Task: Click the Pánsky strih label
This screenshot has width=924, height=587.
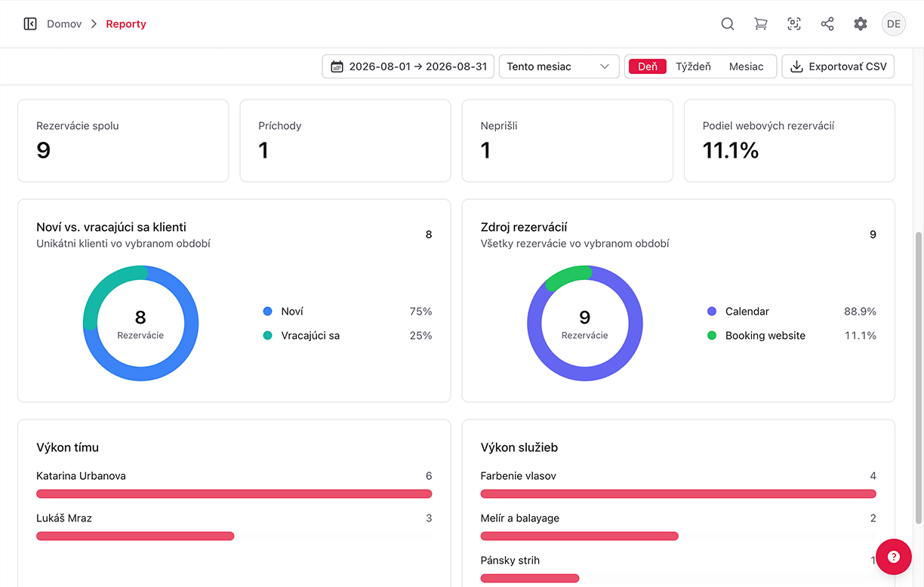Action: coord(510,561)
